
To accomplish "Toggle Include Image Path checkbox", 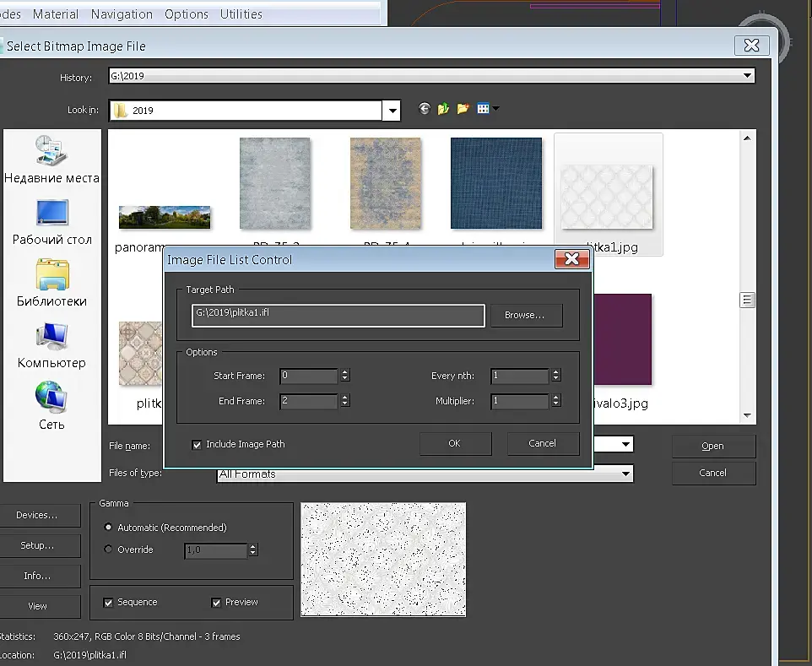I will (x=197, y=444).
